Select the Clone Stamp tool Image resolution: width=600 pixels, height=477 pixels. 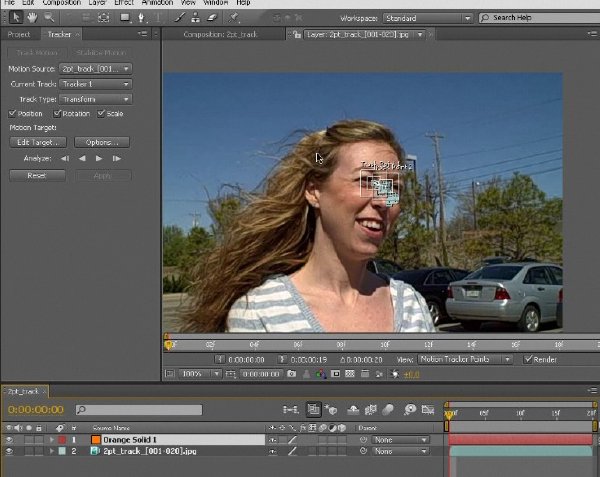[x=196, y=18]
